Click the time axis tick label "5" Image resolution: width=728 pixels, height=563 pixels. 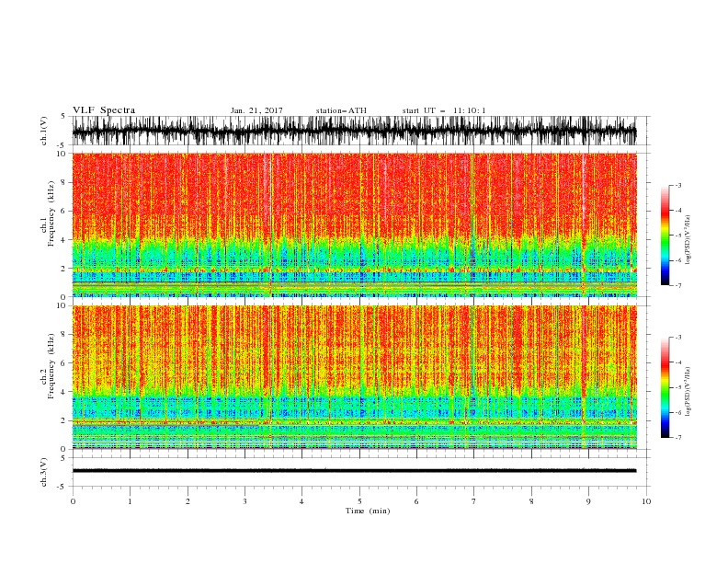(x=359, y=501)
